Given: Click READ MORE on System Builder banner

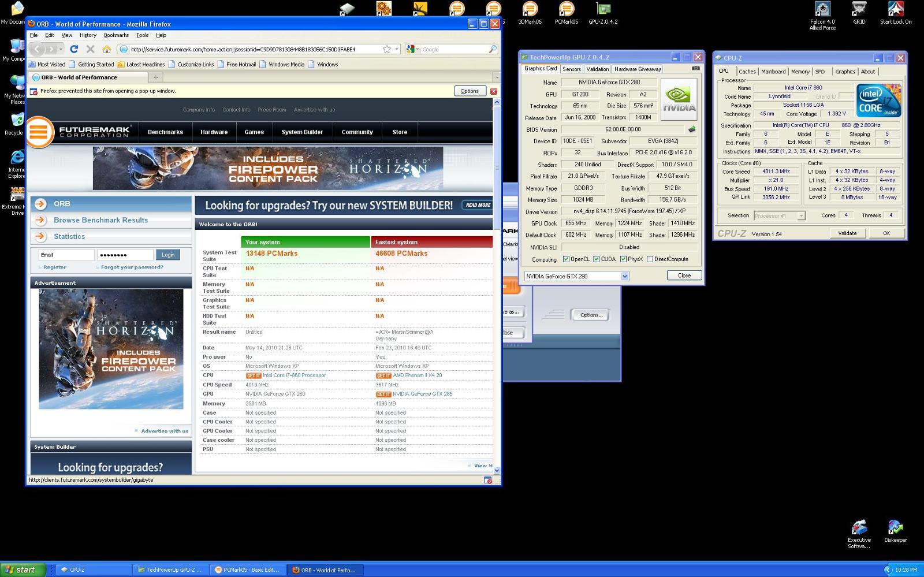Looking at the screenshot, I should click(478, 205).
